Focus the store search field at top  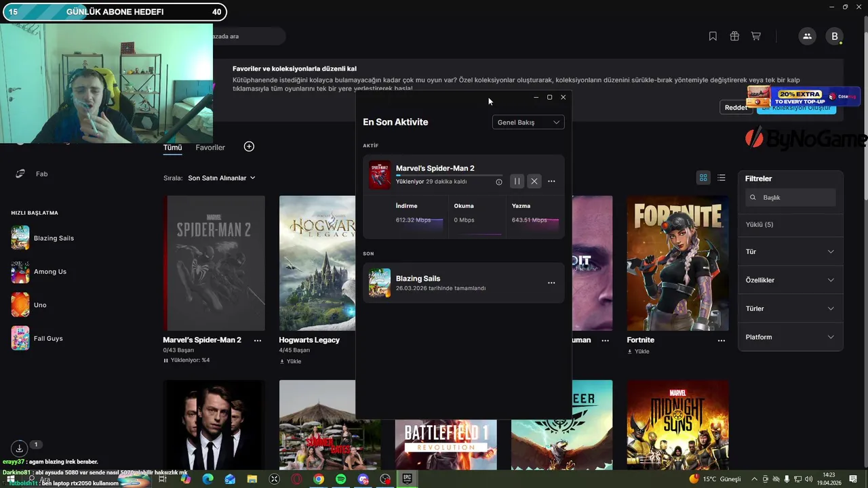tap(248, 36)
